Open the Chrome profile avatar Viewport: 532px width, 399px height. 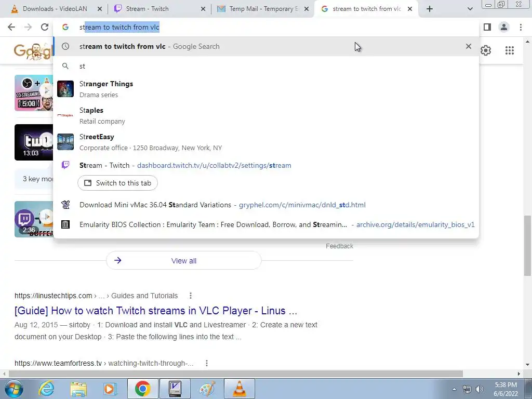click(504, 27)
